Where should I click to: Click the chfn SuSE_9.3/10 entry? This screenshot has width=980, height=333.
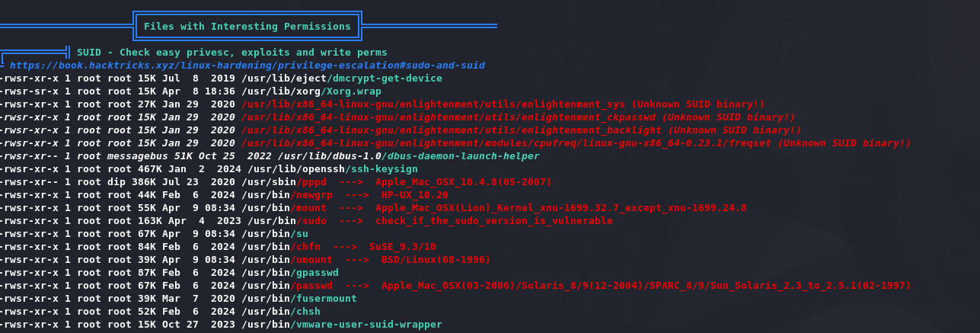click(363, 247)
